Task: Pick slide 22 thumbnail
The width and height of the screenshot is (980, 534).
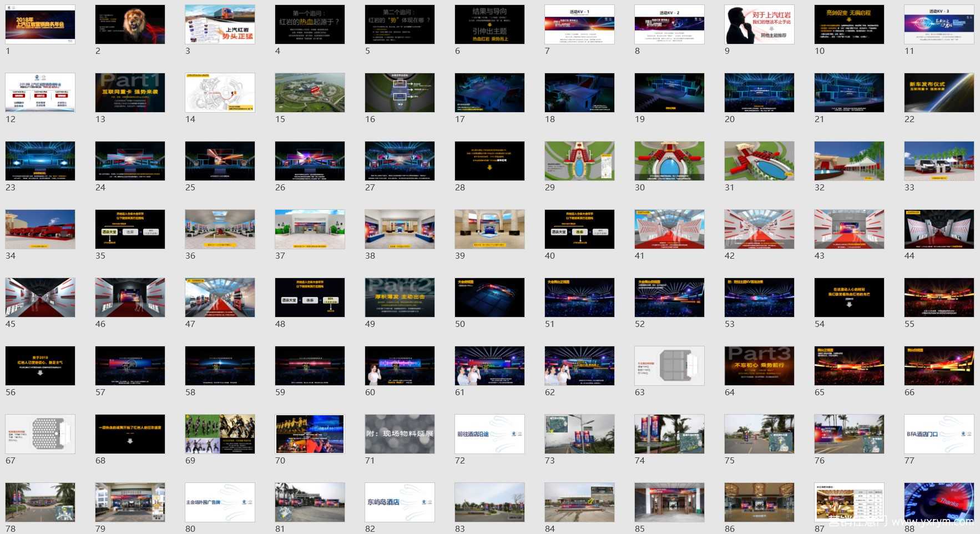Action: [939, 93]
